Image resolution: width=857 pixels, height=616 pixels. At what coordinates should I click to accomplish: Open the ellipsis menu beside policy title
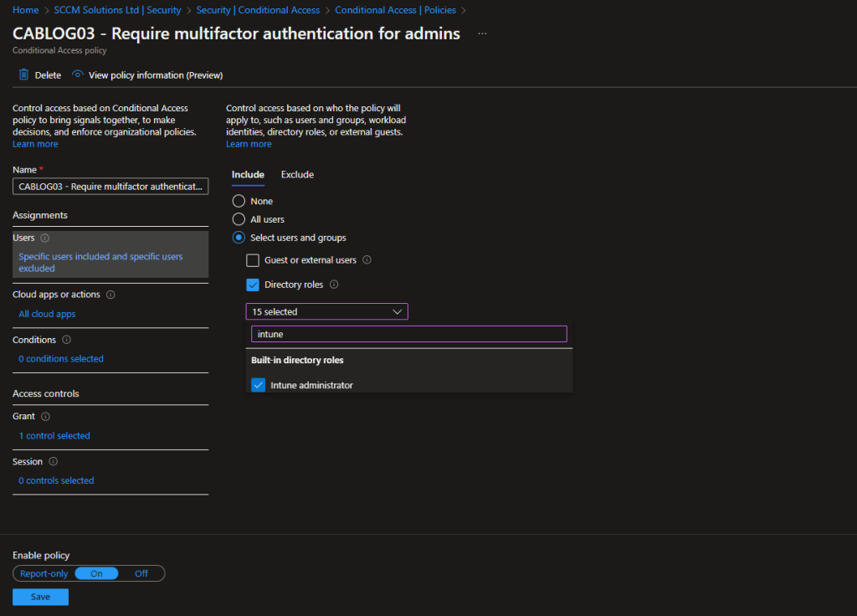tap(482, 33)
